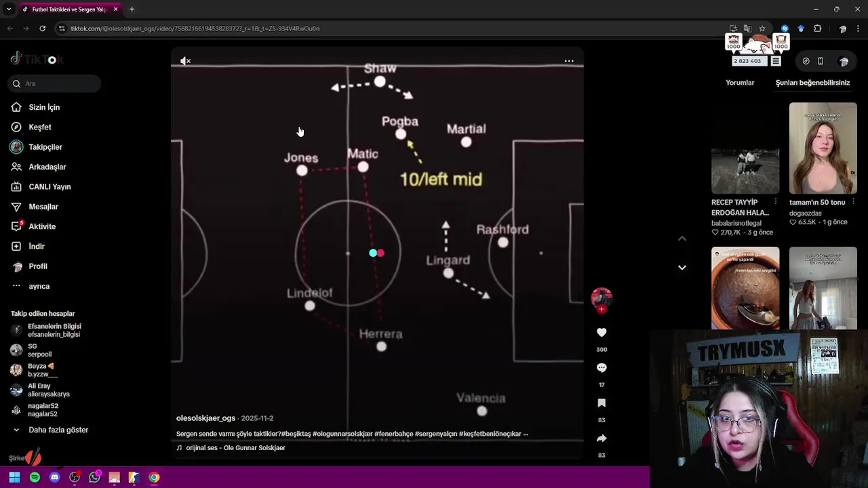Open the chocolate soufflé video thumbnail

(x=745, y=288)
